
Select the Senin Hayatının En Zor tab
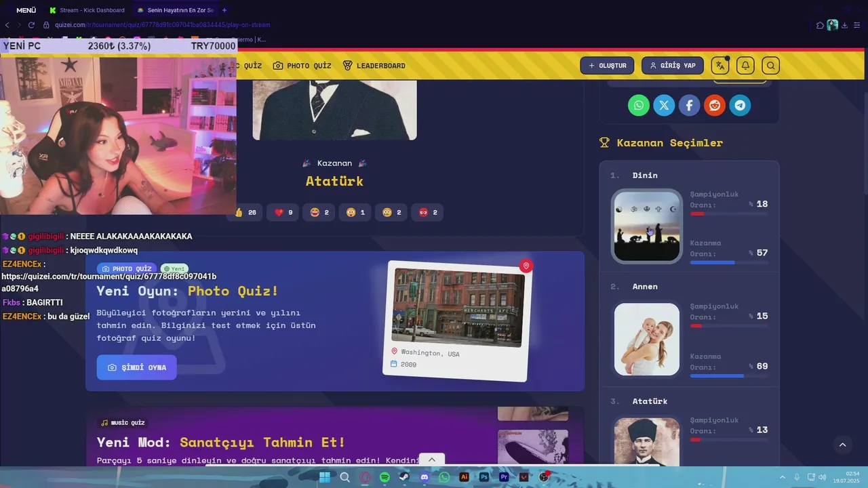pos(175,10)
